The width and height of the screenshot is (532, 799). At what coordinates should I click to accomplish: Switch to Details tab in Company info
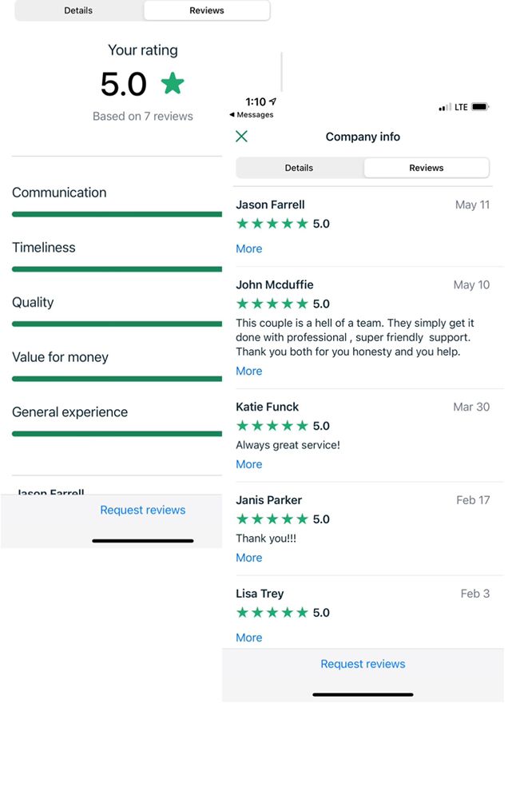point(300,168)
